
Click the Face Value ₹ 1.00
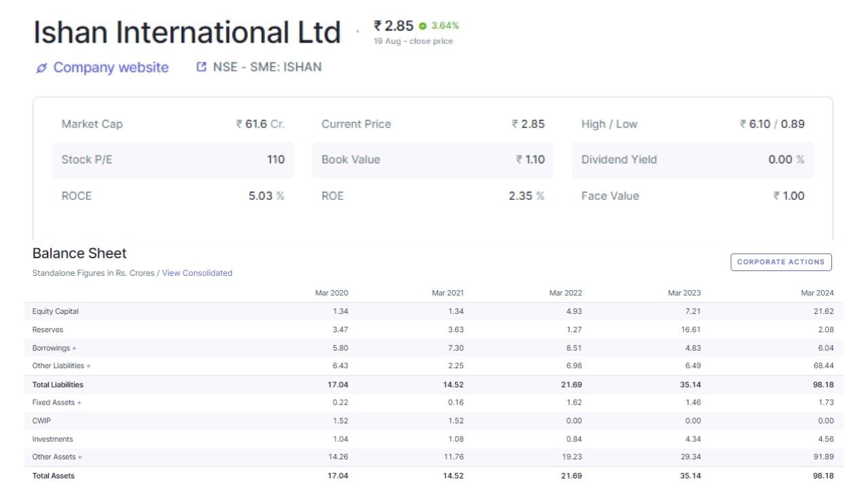(789, 196)
